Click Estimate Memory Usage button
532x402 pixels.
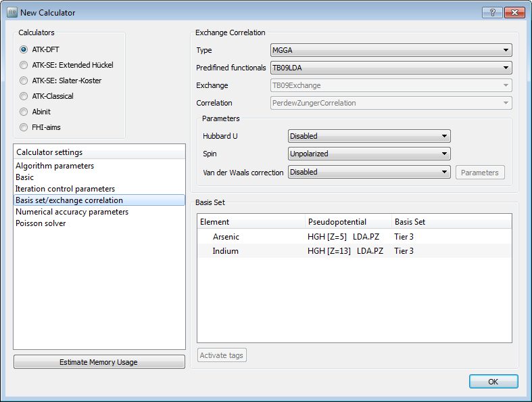tap(99, 362)
